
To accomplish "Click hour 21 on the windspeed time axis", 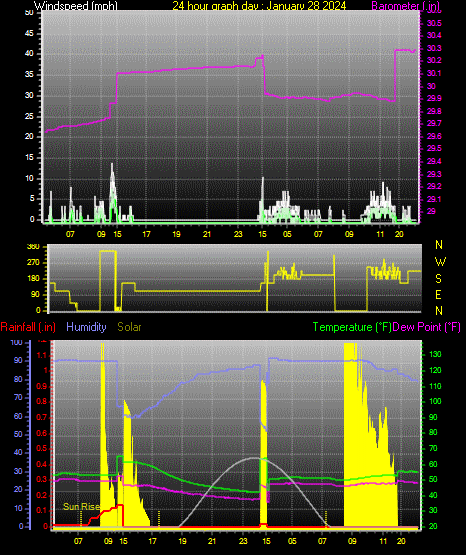I will coord(207,234).
